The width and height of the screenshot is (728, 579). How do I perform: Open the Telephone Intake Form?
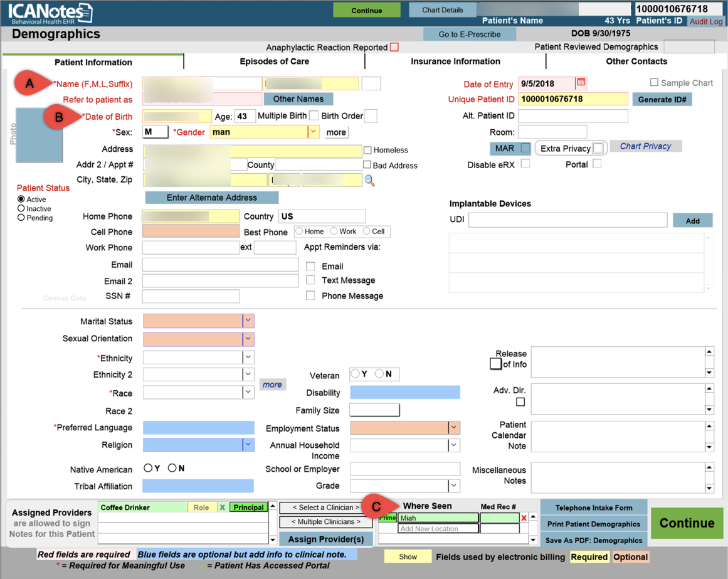point(592,507)
